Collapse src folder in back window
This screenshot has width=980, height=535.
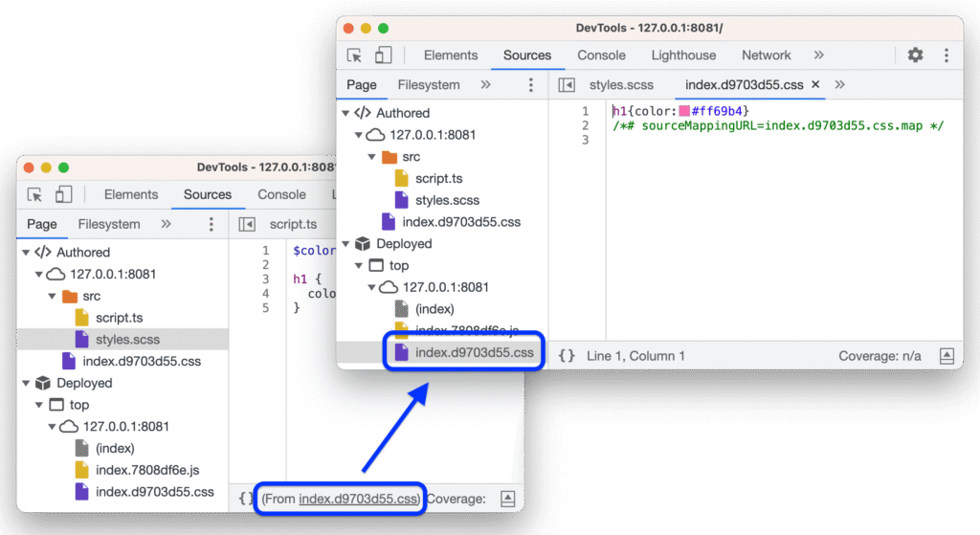53,297
